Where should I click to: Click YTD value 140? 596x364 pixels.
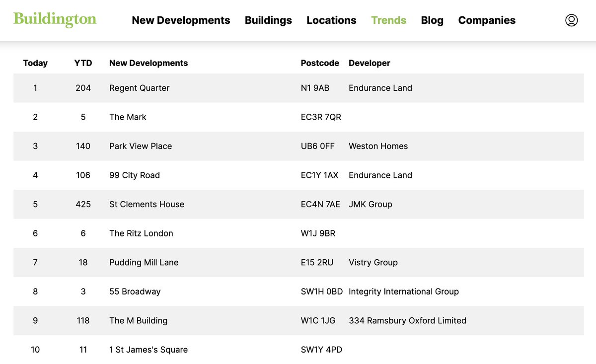pyautogui.click(x=83, y=146)
